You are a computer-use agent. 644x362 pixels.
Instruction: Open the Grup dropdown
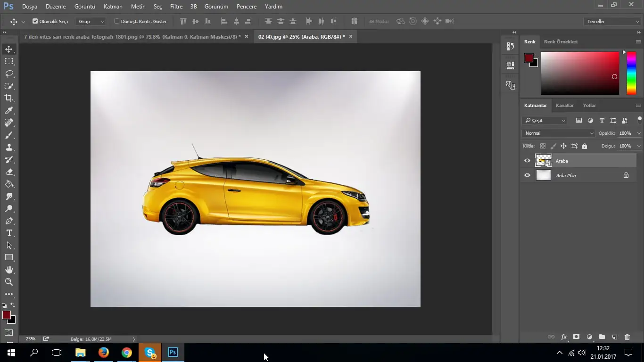[91, 21]
